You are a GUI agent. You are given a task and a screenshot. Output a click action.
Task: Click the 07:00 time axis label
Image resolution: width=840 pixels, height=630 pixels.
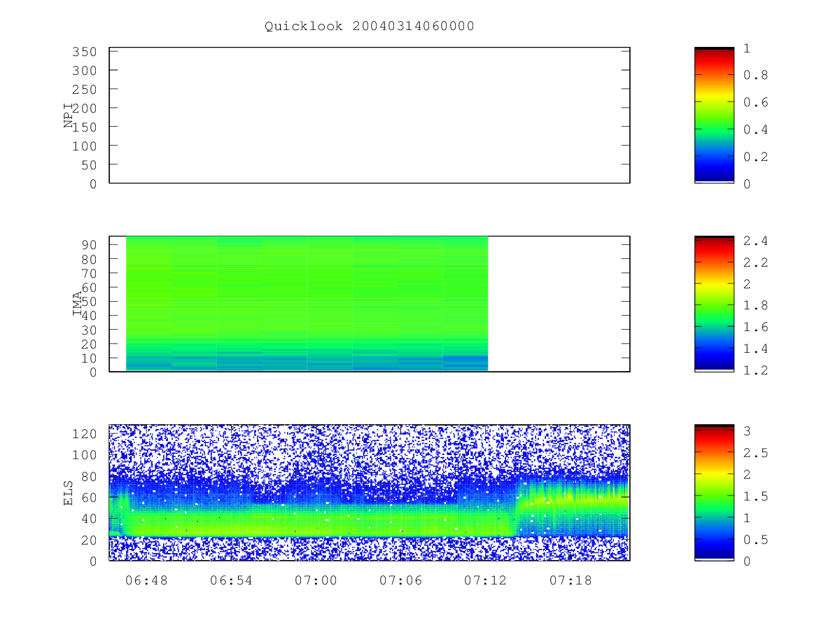click(x=316, y=580)
